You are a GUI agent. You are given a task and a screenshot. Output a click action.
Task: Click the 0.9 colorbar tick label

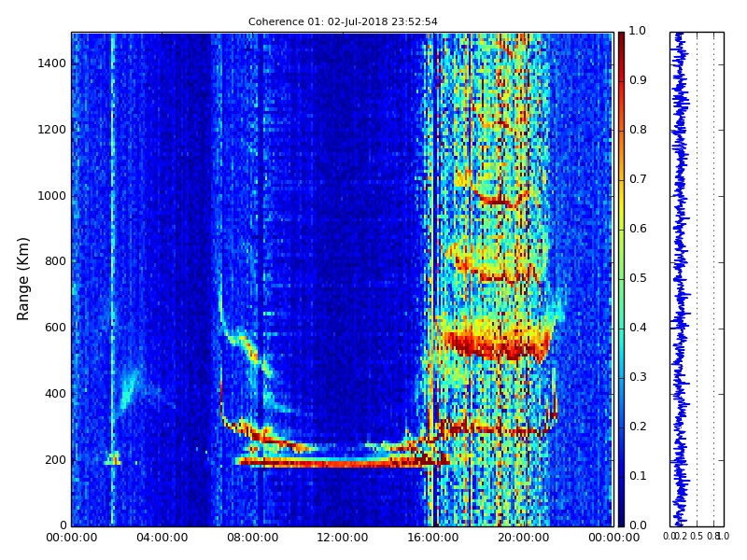tap(638, 80)
